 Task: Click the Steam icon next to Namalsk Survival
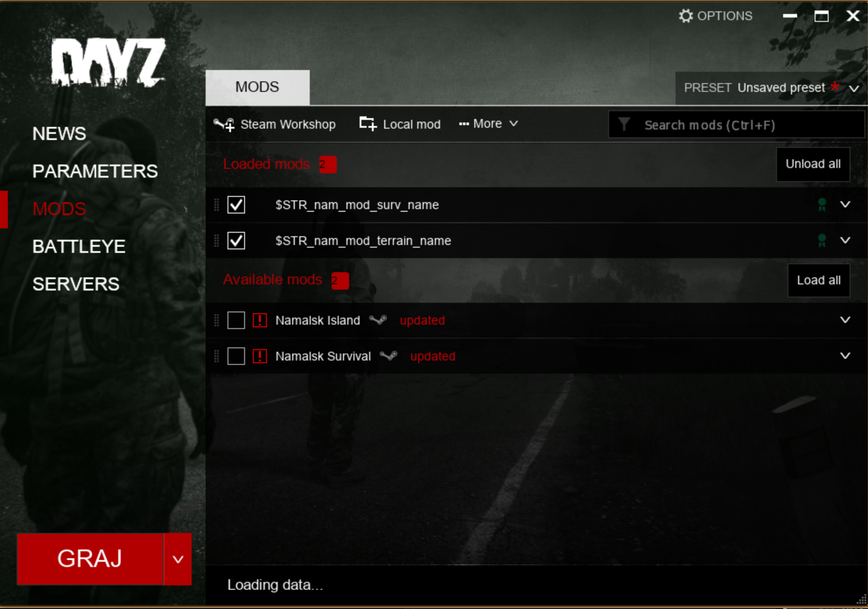pos(388,356)
